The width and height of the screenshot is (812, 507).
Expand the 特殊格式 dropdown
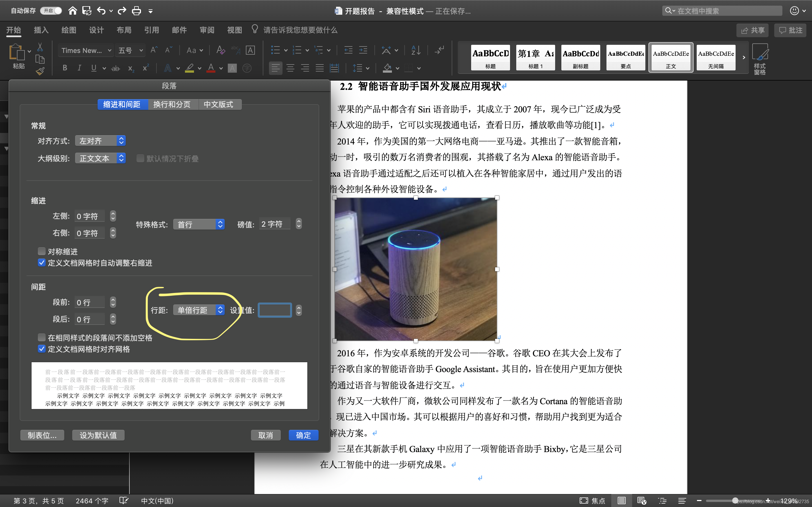click(199, 224)
